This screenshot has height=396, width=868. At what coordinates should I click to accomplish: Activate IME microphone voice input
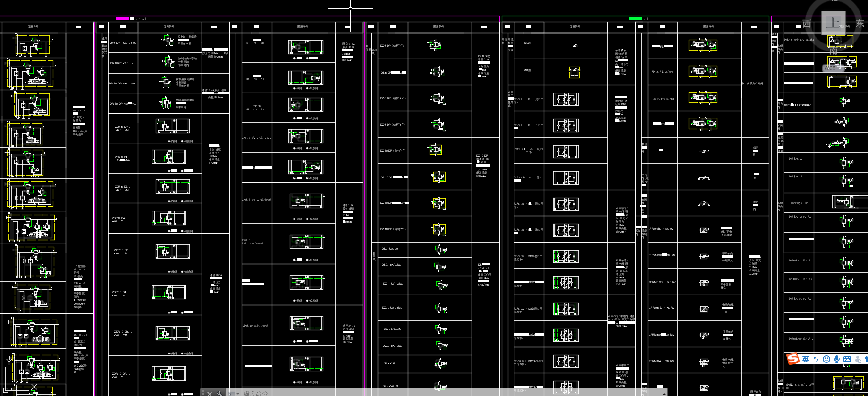pos(837,359)
